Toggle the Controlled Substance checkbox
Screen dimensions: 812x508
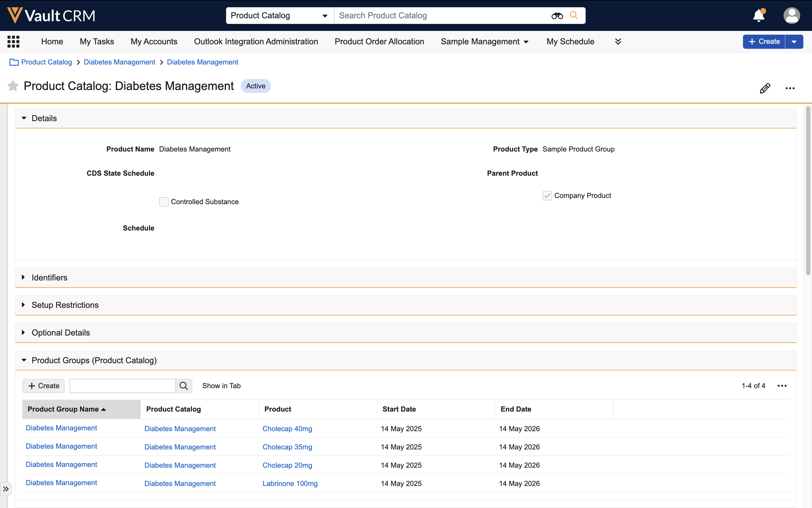[x=164, y=202]
